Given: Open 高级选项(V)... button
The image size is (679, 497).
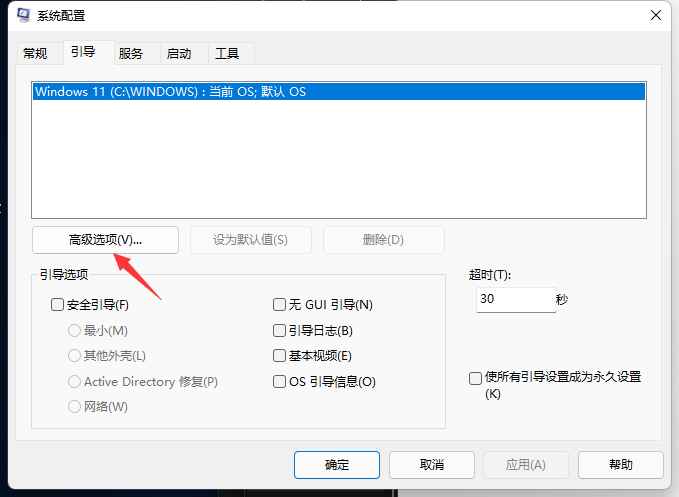Looking at the screenshot, I should click(x=105, y=239).
